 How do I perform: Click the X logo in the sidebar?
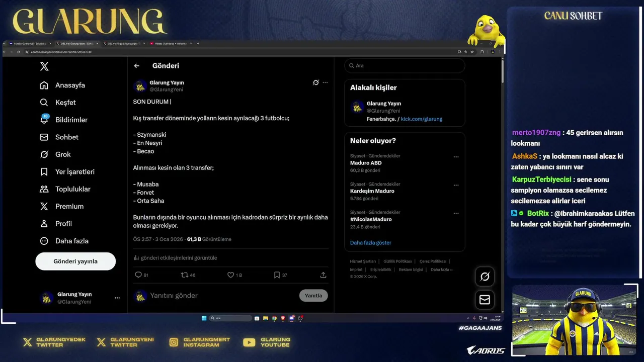pos(44,66)
